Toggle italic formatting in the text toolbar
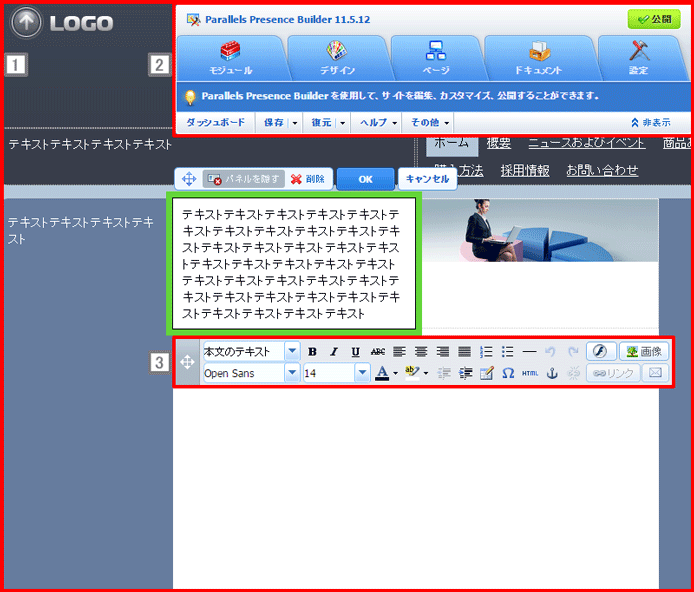This screenshot has height=592, width=694. (334, 352)
